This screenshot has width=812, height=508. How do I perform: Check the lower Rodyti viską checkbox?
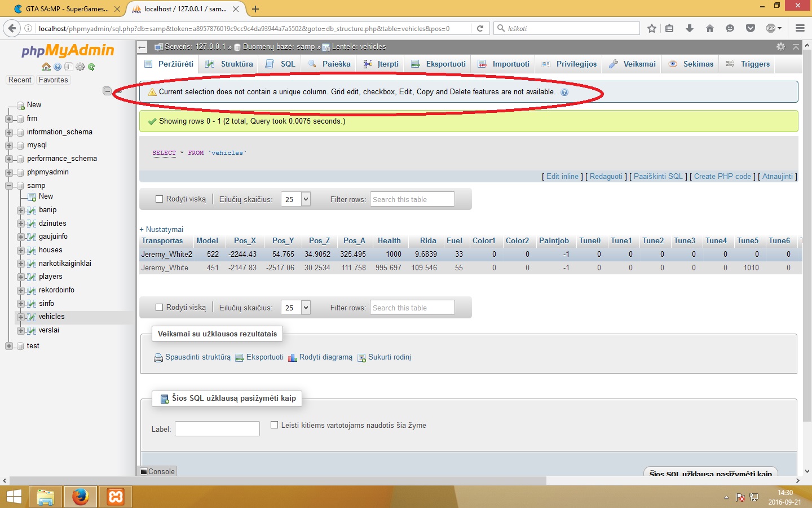159,307
